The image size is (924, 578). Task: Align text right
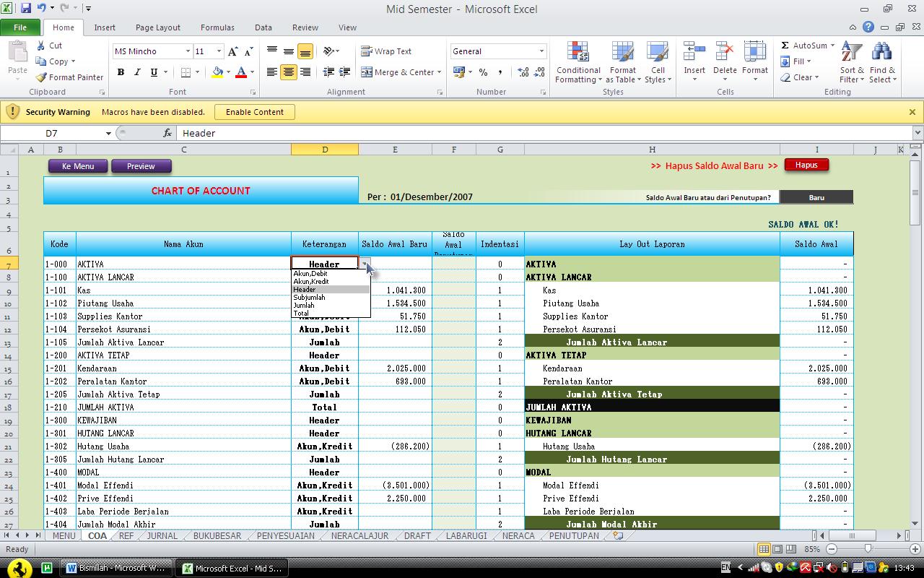pos(305,72)
